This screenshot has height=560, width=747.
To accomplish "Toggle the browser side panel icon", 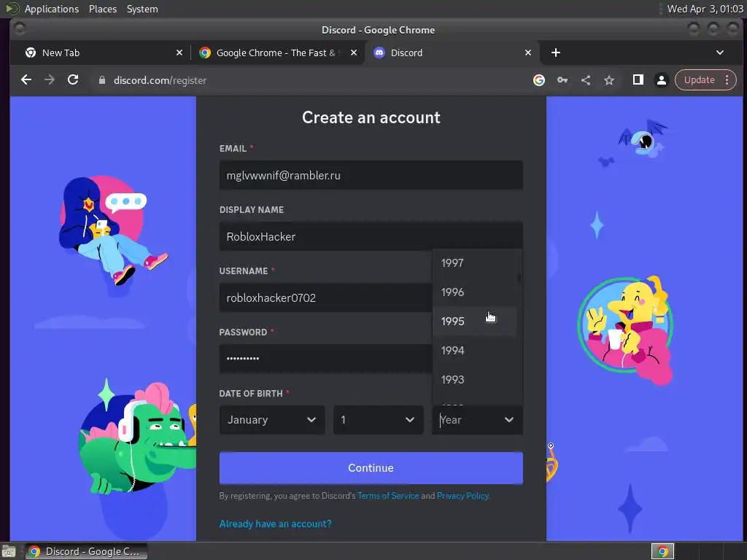I will click(638, 80).
